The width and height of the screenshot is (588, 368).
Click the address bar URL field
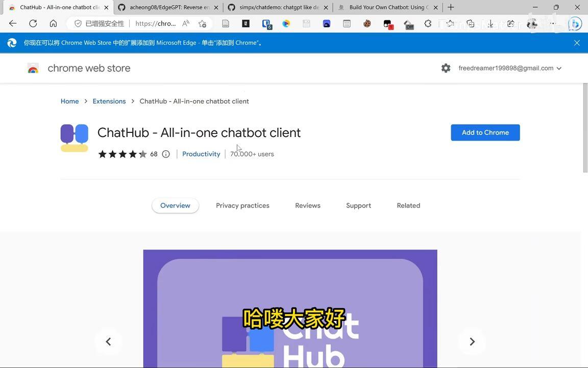point(155,24)
